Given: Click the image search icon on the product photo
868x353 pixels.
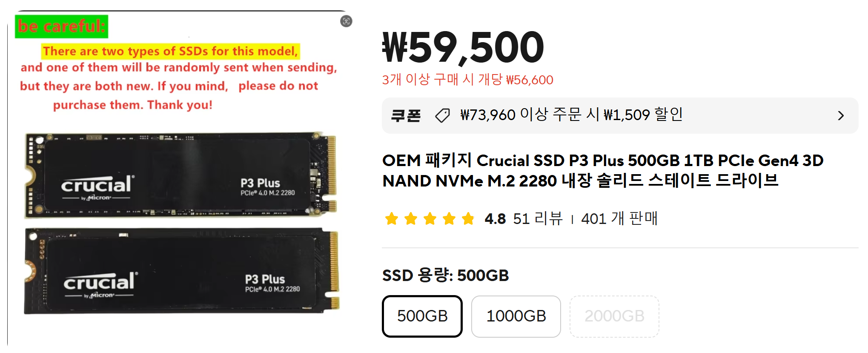Looking at the screenshot, I should (346, 21).
